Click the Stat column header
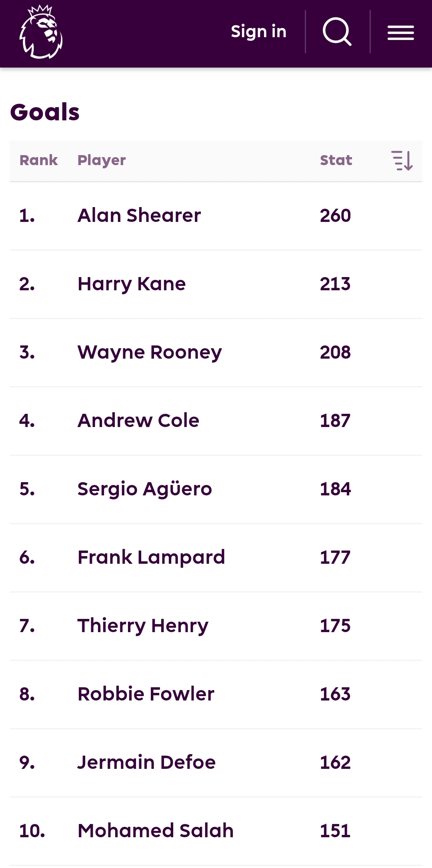Screen dimensions: 432x868 click(x=336, y=160)
